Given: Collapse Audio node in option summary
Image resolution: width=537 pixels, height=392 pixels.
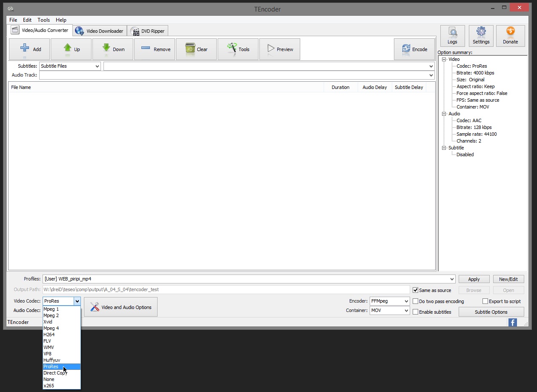Looking at the screenshot, I should tap(444, 114).
